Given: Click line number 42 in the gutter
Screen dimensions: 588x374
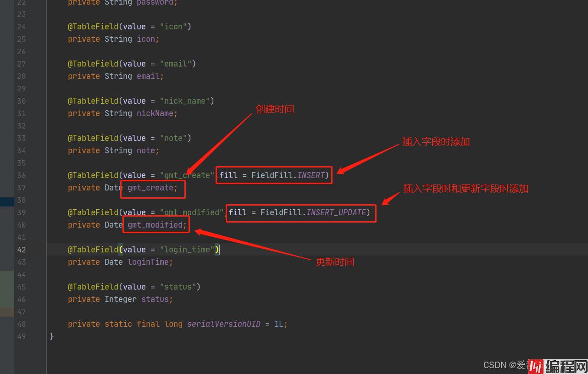Looking at the screenshot, I should click(22, 250).
